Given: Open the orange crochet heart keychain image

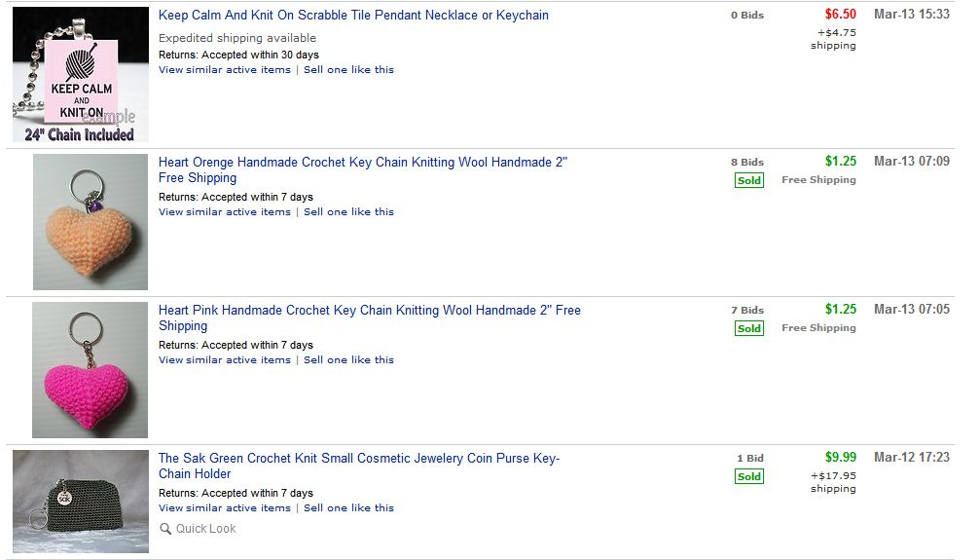Looking at the screenshot, I should 91,222.
